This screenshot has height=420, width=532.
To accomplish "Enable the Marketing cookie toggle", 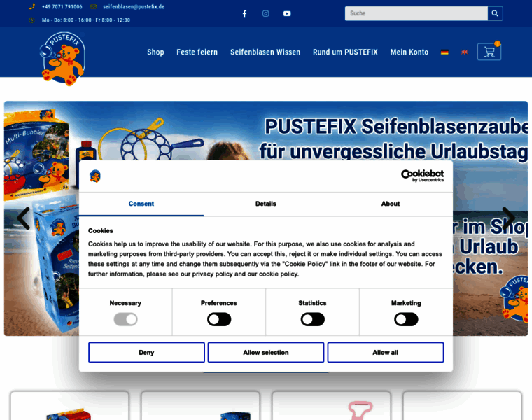I will [406, 319].
